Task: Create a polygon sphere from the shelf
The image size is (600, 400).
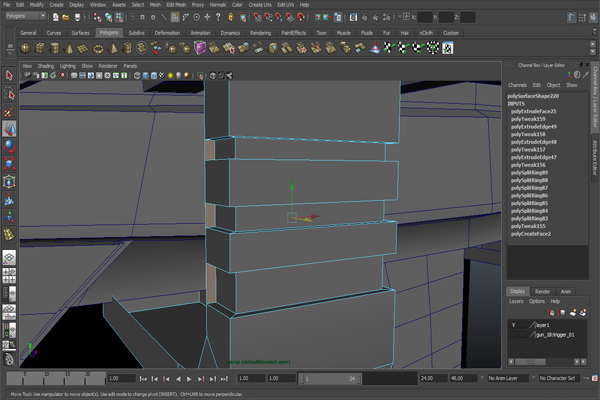Action: [25, 48]
